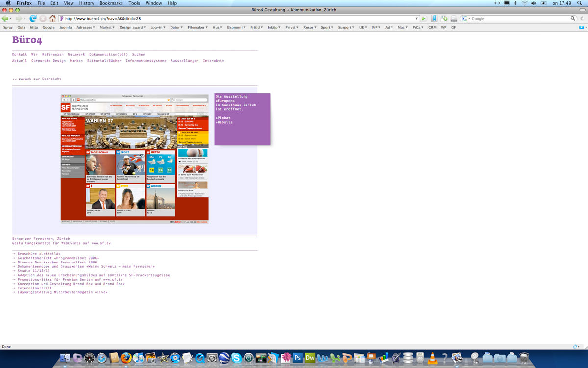Image resolution: width=588 pixels, height=368 pixels.
Task: Expand the Design award bookmark folder
Action: point(133,27)
